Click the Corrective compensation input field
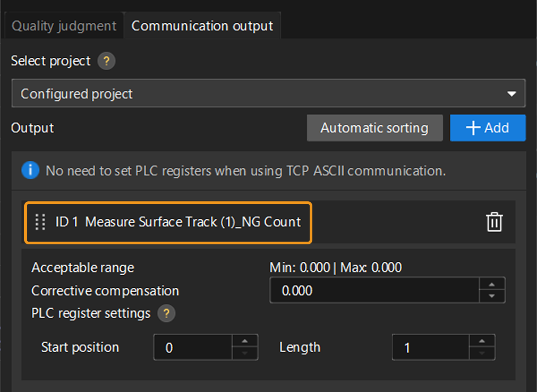537x392 pixels. tap(374, 290)
